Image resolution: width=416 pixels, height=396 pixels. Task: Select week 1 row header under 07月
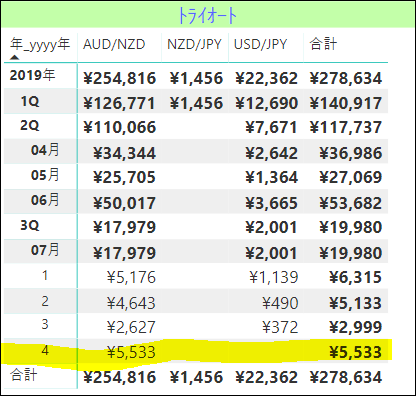click(45, 276)
